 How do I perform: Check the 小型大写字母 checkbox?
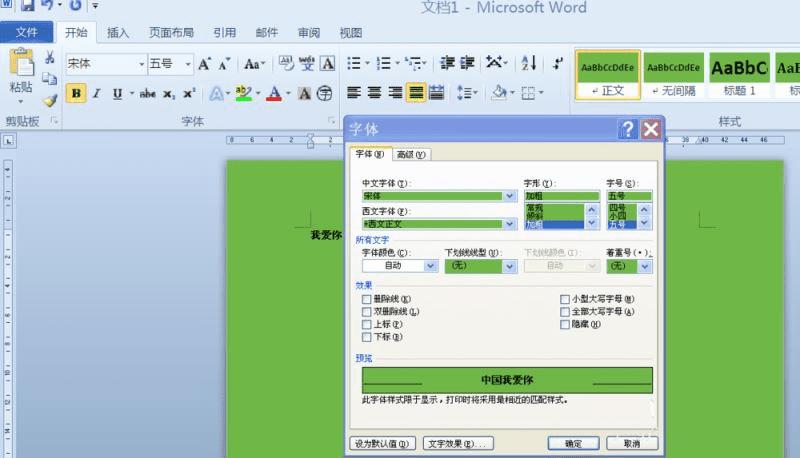point(565,299)
